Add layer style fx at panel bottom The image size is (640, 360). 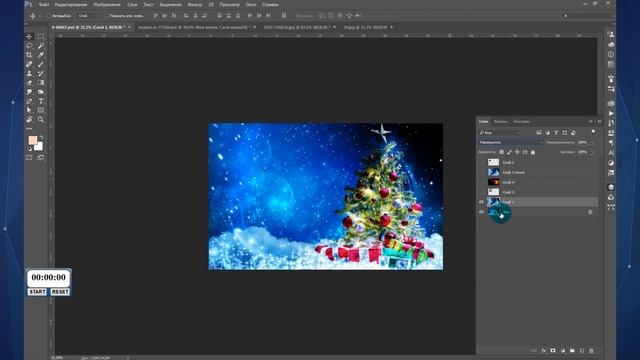pyautogui.click(x=543, y=351)
